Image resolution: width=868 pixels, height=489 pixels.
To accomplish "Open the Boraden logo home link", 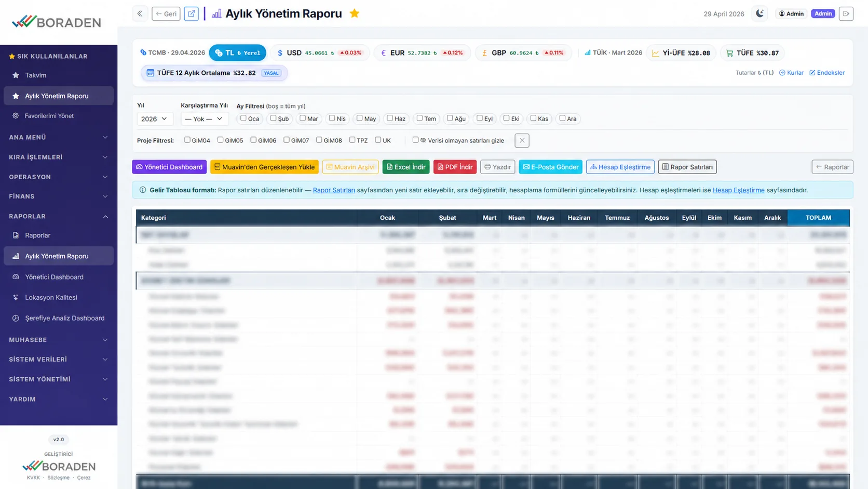I will coord(57,22).
